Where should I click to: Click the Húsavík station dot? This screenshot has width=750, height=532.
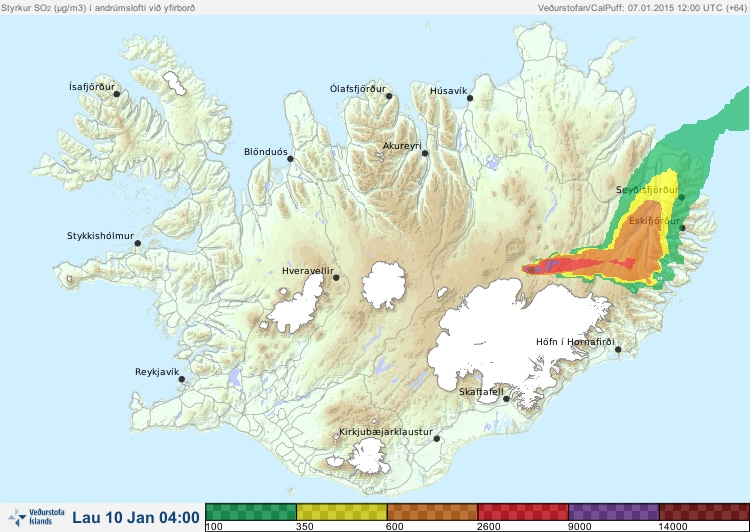point(470,98)
